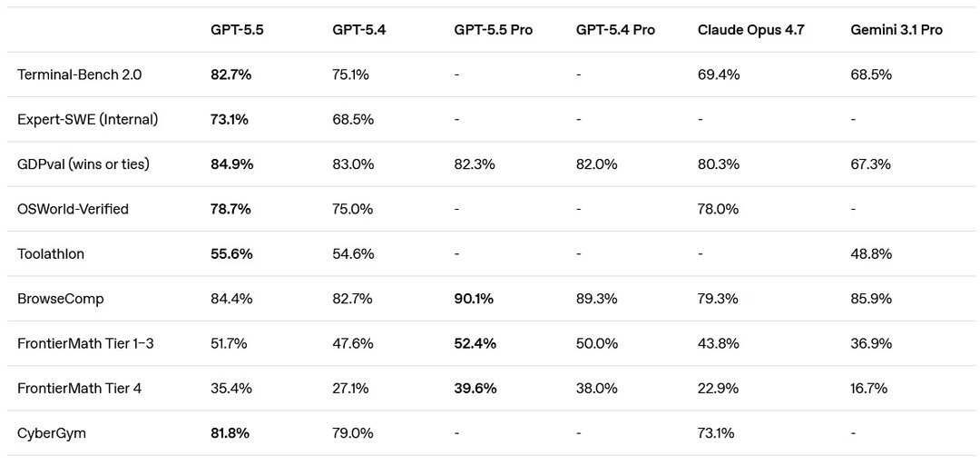Click the GDPval (wins or ties) row label
The image size is (980, 465).
click(83, 164)
